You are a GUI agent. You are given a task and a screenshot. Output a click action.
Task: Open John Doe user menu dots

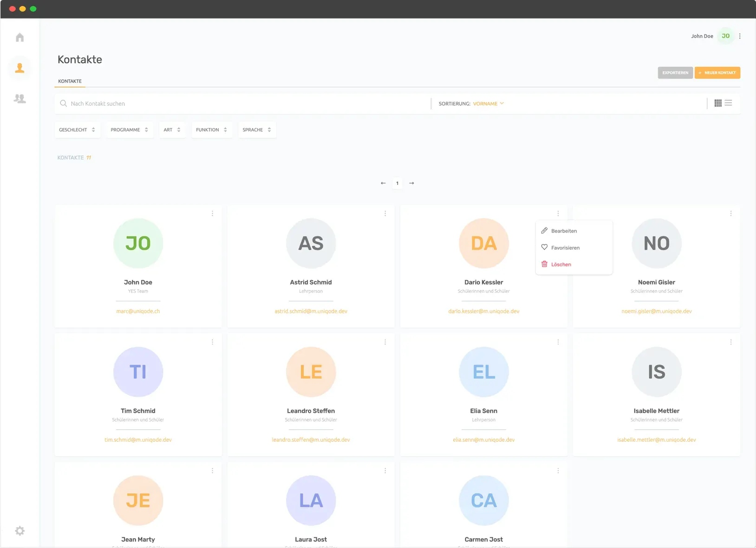pos(740,36)
